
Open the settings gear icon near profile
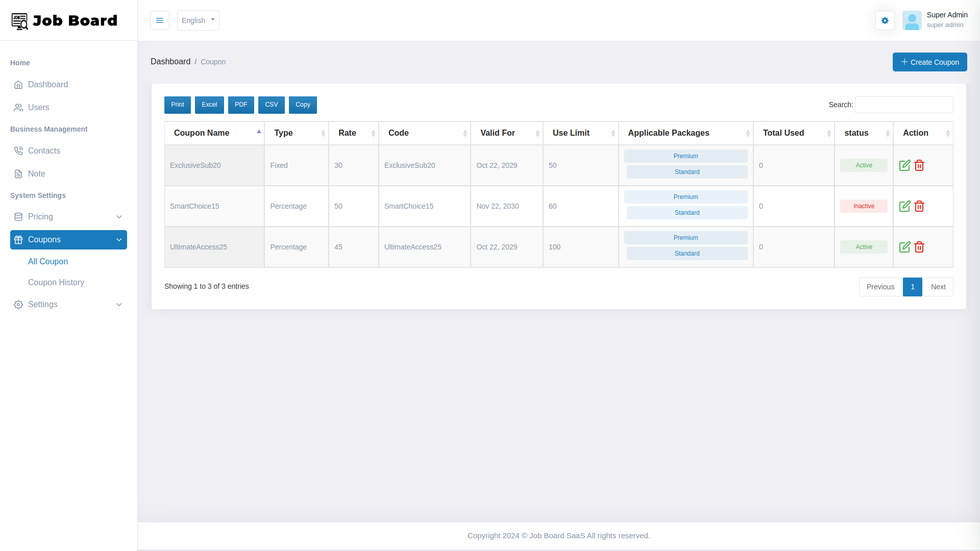(885, 20)
